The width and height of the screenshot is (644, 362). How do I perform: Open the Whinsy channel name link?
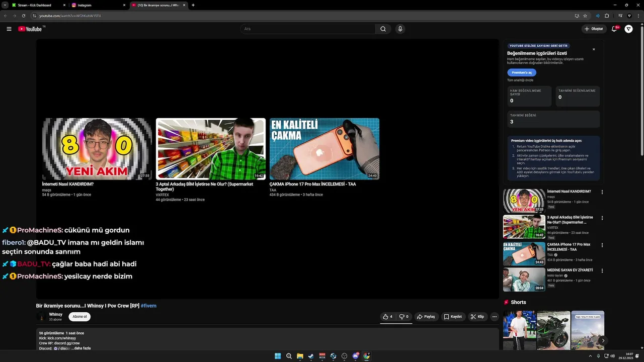56,314
